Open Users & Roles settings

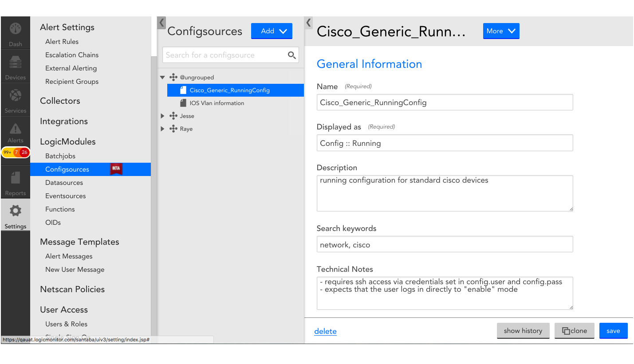(66, 324)
